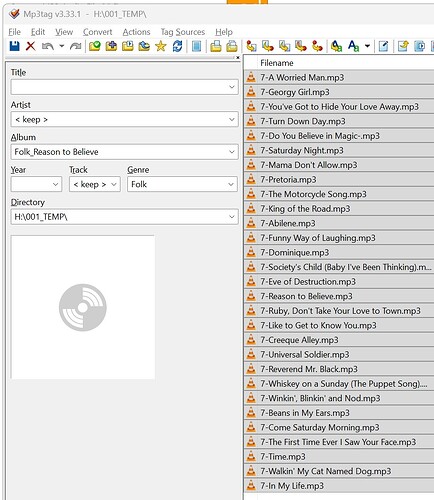Click the Create playlist from selected files icon
The height and width of the screenshot is (500, 434).
tap(232, 46)
